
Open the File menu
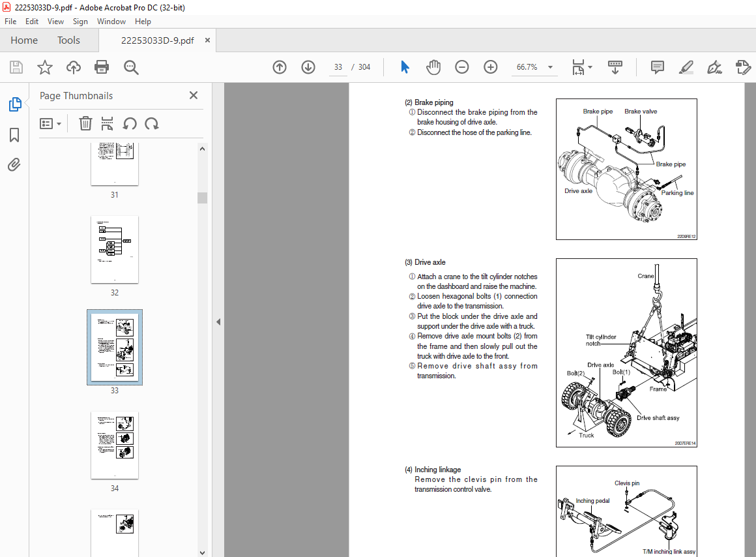[10, 22]
